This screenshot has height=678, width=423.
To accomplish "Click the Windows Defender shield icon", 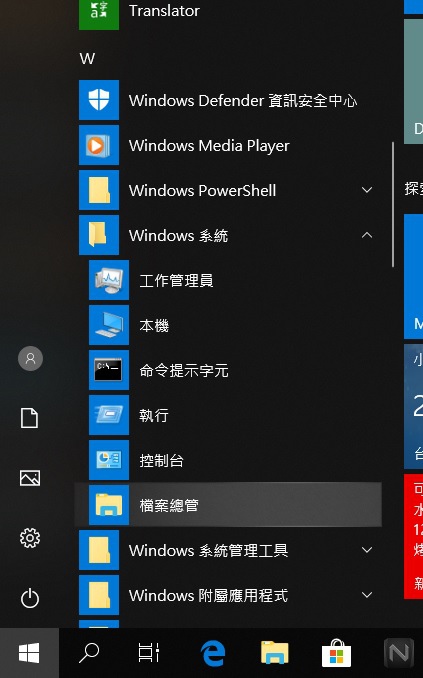I will tap(99, 100).
